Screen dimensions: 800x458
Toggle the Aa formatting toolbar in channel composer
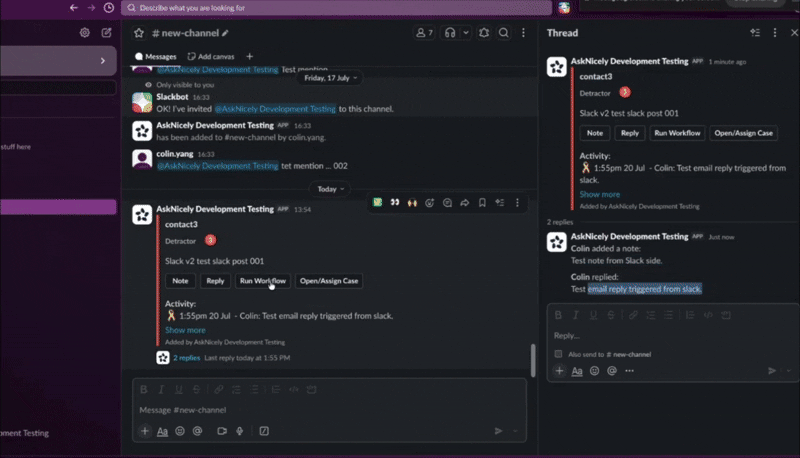point(162,431)
